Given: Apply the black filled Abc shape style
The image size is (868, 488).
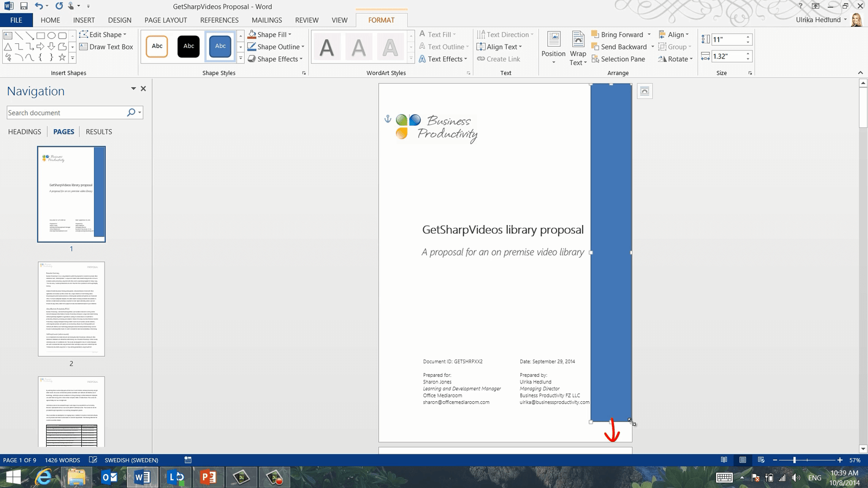Looking at the screenshot, I should pos(189,46).
